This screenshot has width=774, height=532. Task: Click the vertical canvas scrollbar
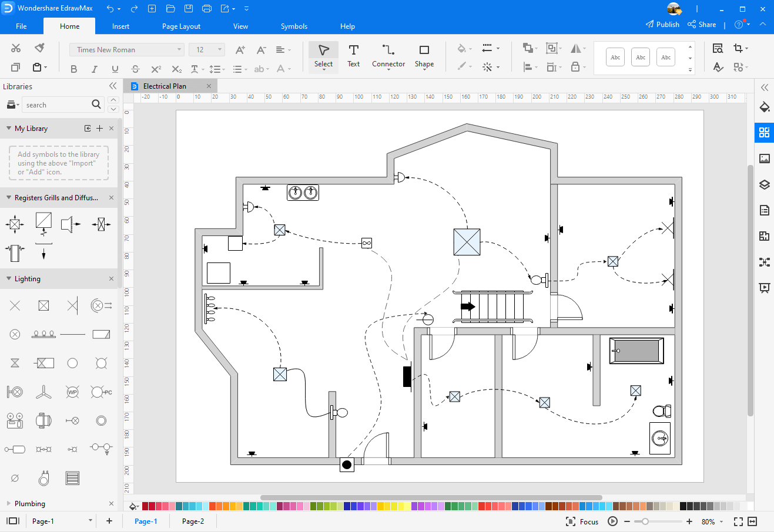click(750, 291)
